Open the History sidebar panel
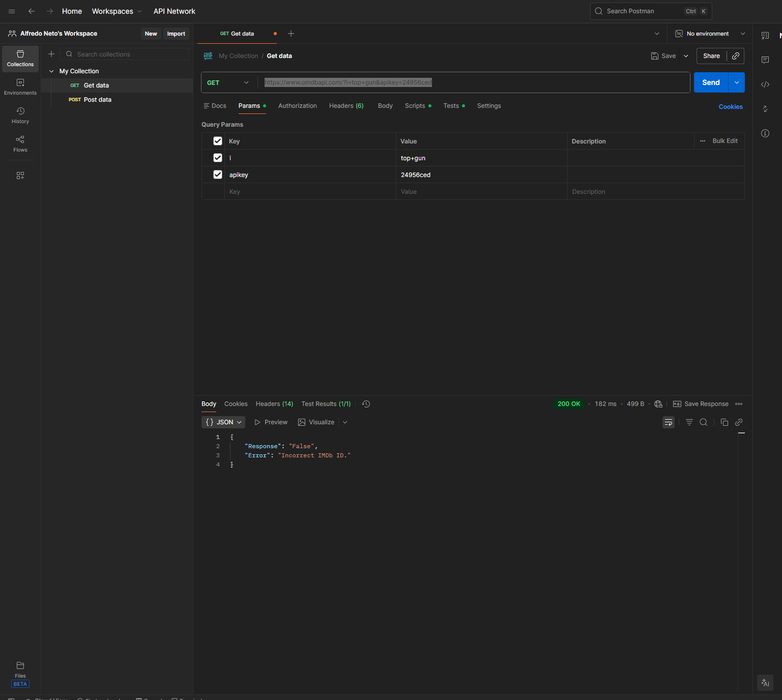This screenshot has height=700, width=782. tap(20, 115)
